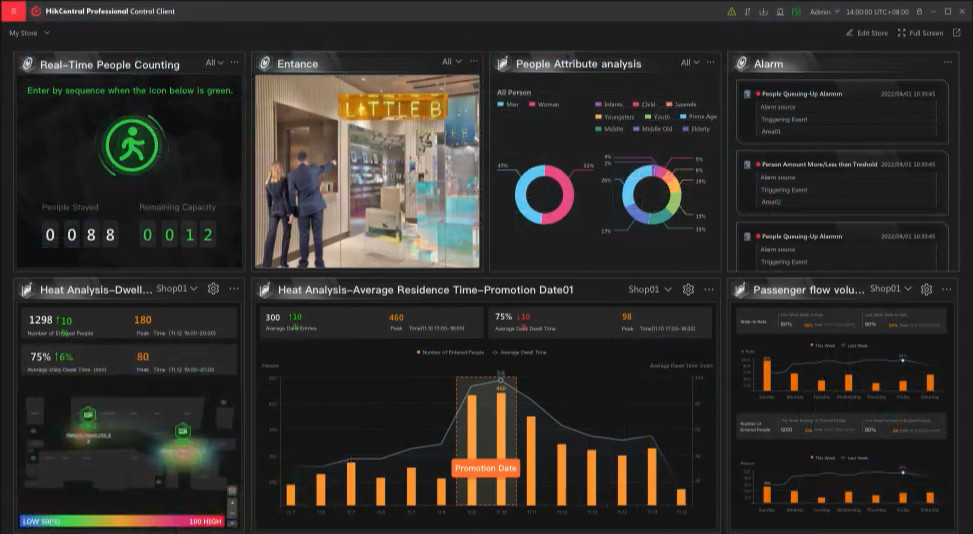Click the Promotion Date marker on chart
This screenshot has width=973, height=534.
[x=485, y=468]
